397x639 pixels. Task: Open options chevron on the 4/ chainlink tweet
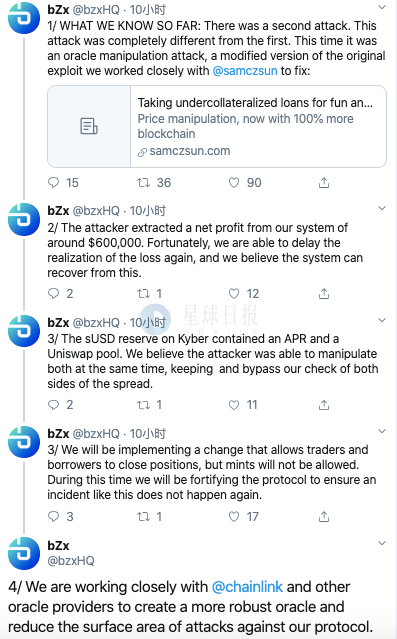click(382, 543)
